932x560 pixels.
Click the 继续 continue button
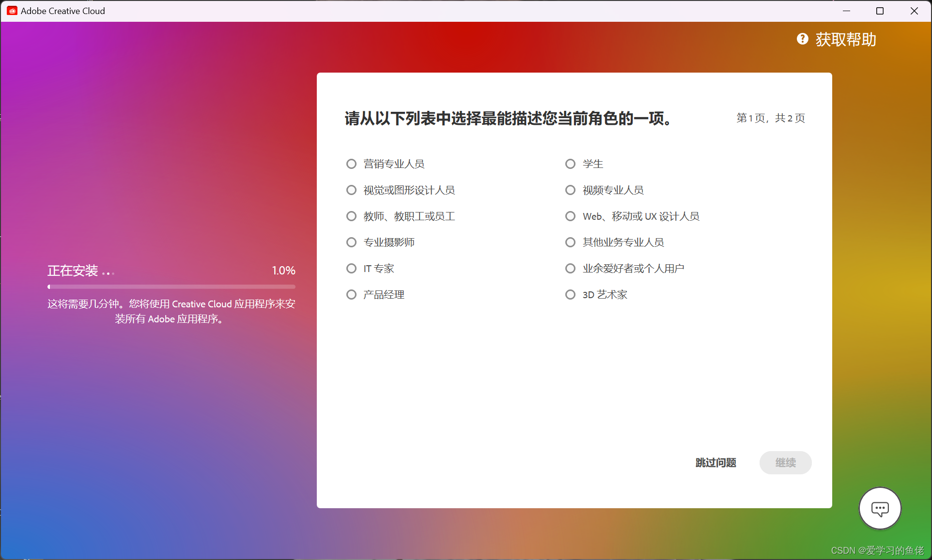pyautogui.click(x=785, y=463)
